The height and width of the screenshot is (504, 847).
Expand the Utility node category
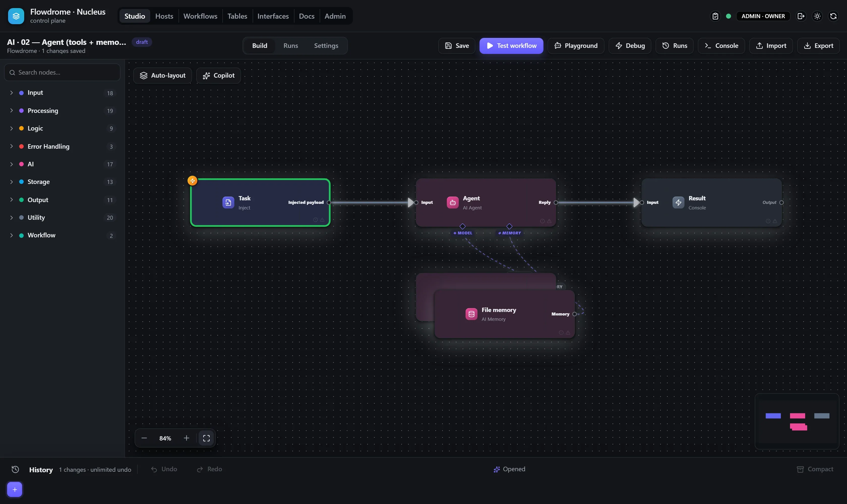click(x=62, y=217)
